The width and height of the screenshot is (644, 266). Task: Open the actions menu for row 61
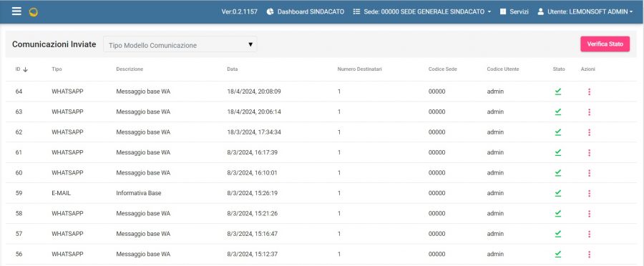click(x=589, y=153)
